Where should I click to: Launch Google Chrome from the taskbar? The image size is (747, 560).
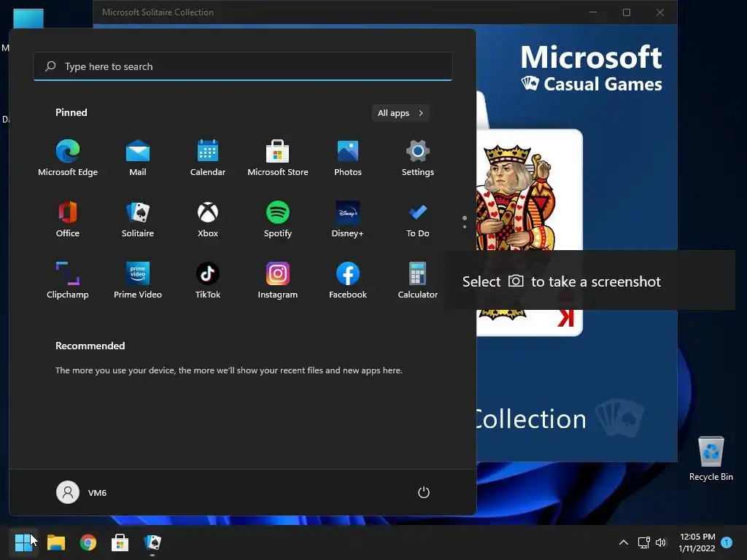point(88,542)
